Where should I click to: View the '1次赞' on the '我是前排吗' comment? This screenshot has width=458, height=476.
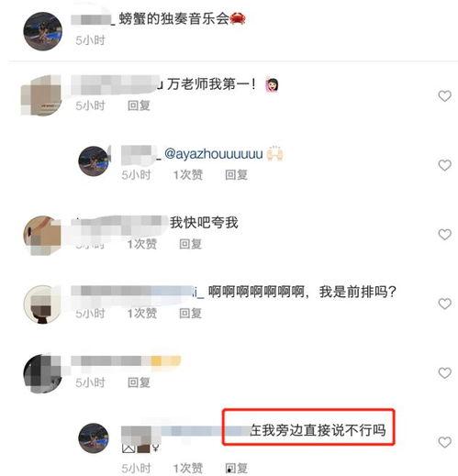point(142,314)
